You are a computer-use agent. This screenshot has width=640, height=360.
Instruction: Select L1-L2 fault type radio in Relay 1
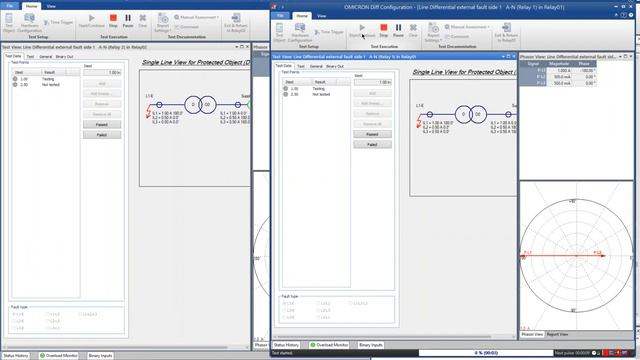318,304
